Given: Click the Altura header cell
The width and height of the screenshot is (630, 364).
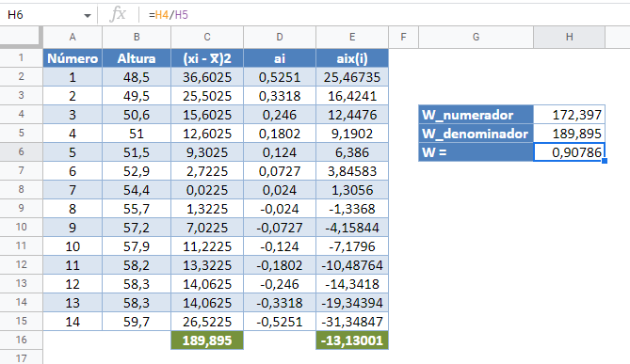Looking at the screenshot, I should point(137,58).
